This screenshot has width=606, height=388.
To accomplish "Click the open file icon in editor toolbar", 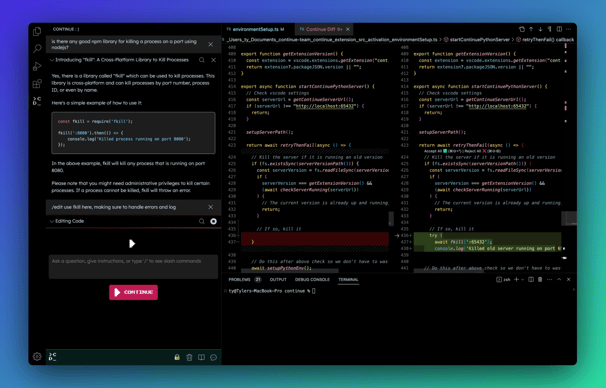I will coord(522,29).
